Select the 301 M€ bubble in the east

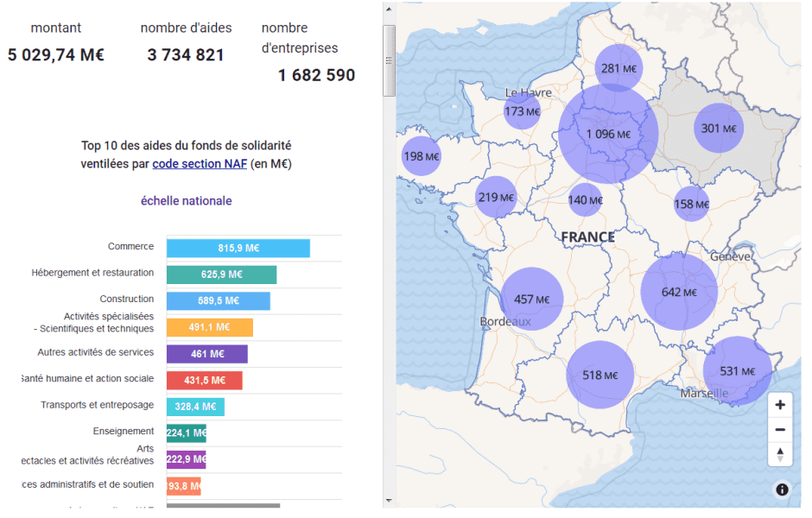pos(718,129)
